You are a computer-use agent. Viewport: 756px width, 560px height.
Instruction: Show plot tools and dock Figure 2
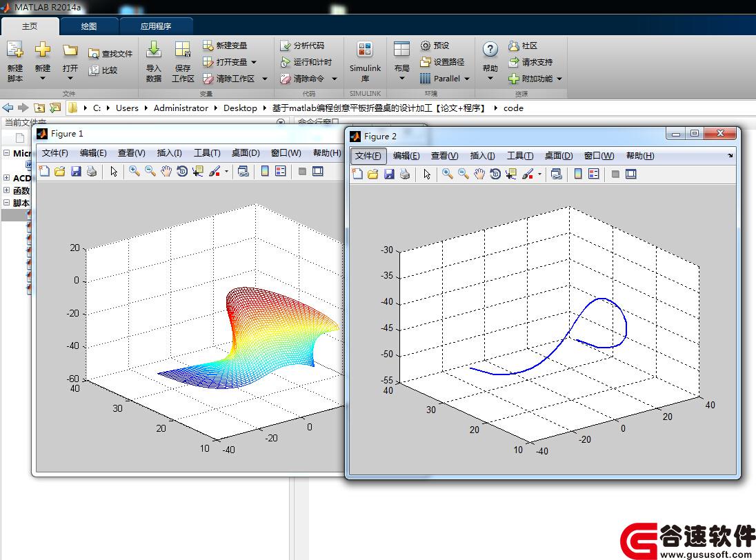click(x=630, y=174)
